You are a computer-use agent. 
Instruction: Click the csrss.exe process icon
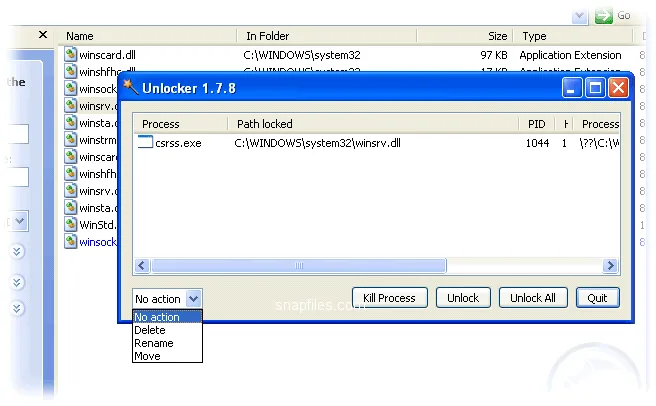(145, 142)
